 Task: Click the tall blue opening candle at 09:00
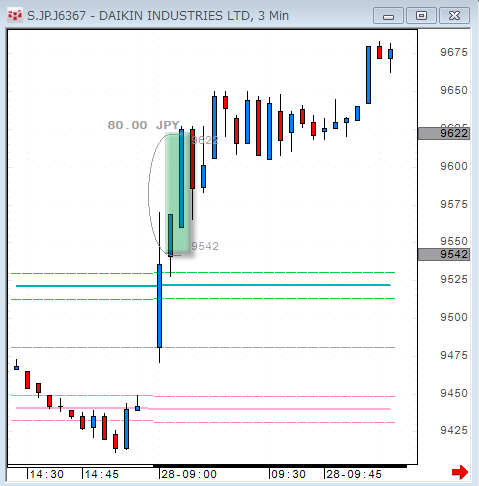(159, 306)
